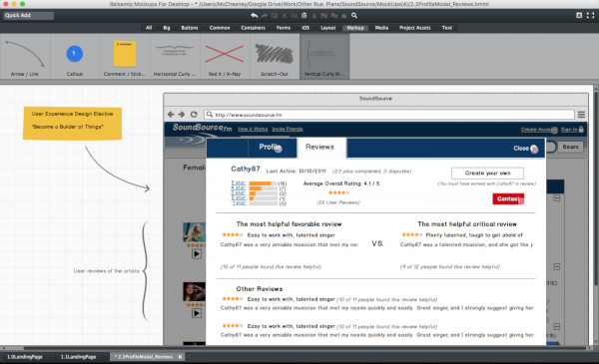Open the mockup browser's hamburger menu
The width and height of the screenshot is (599, 364).
[x=581, y=115]
